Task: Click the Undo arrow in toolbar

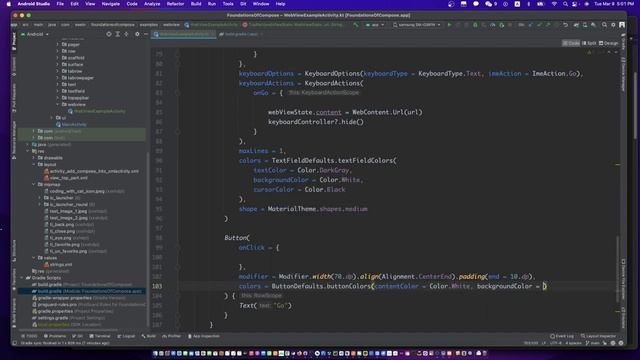Action: (x=565, y=25)
